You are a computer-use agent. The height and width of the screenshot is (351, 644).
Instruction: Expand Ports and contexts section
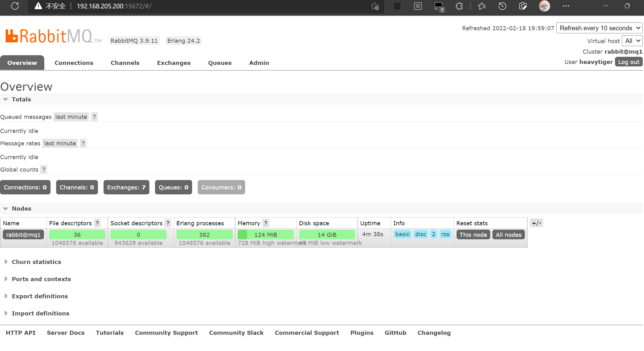(41, 279)
